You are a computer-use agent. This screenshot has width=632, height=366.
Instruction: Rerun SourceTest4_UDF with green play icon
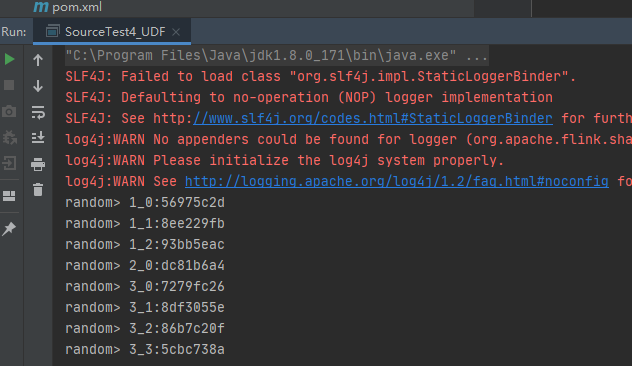pos(9,59)
